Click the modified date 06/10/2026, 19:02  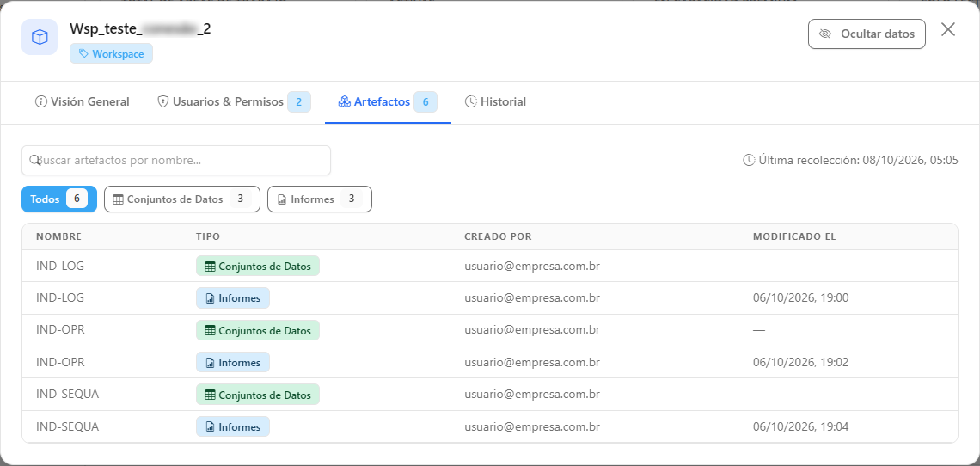tap(800, 362)
